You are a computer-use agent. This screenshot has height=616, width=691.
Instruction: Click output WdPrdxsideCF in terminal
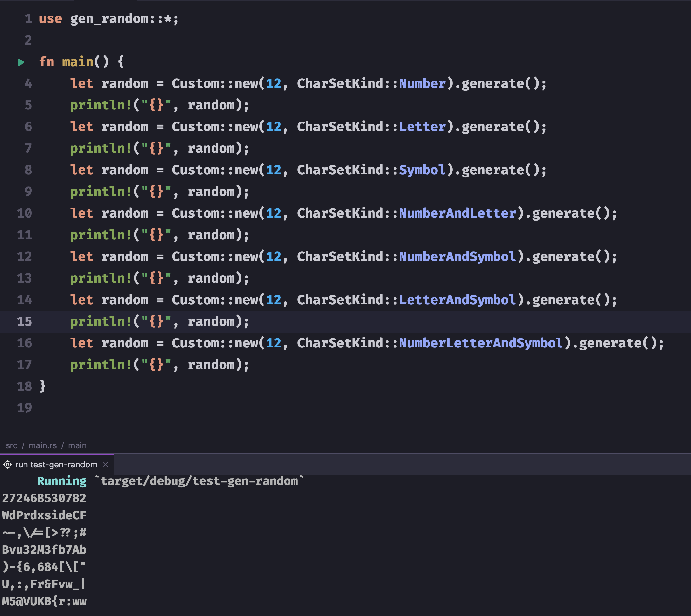pos(44,515)
